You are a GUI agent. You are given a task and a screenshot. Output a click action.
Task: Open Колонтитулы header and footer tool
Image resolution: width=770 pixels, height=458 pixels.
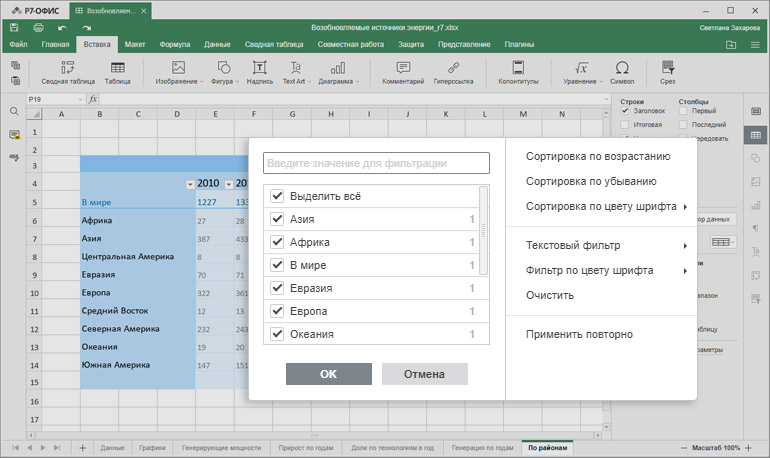tap(518, 72)
